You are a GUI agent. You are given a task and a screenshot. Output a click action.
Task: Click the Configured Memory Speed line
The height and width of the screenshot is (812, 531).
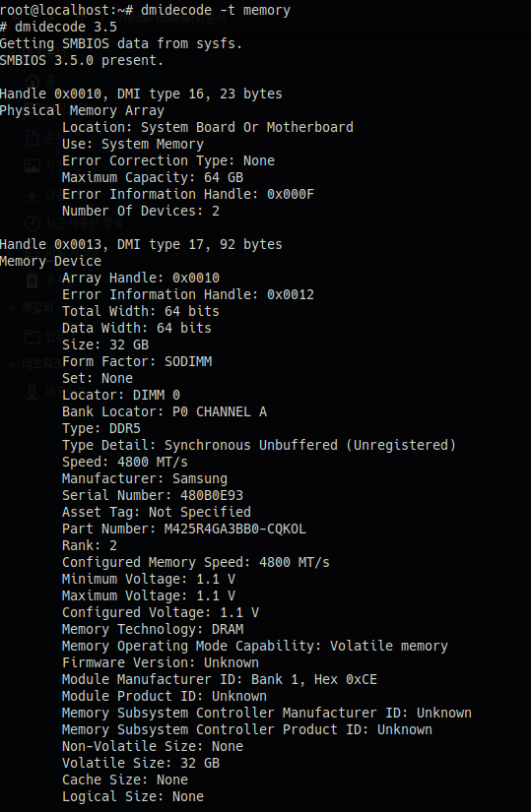(195, 562)
